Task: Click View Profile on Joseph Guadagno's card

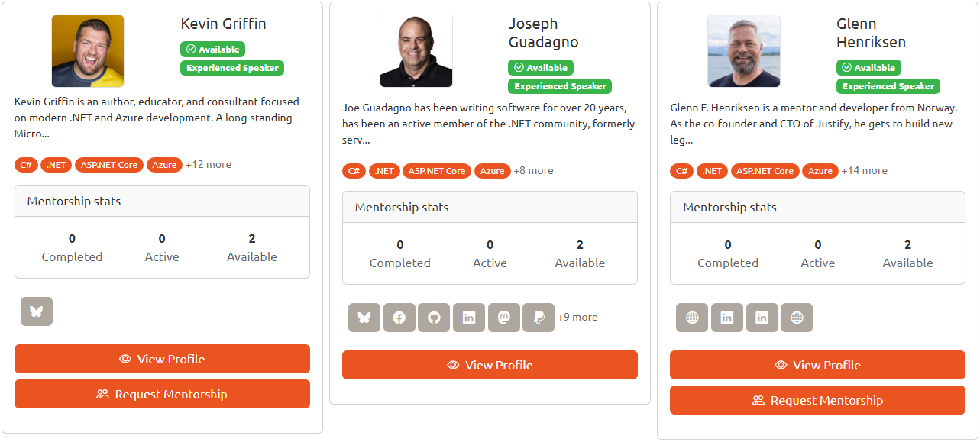Action: [490, 364]
